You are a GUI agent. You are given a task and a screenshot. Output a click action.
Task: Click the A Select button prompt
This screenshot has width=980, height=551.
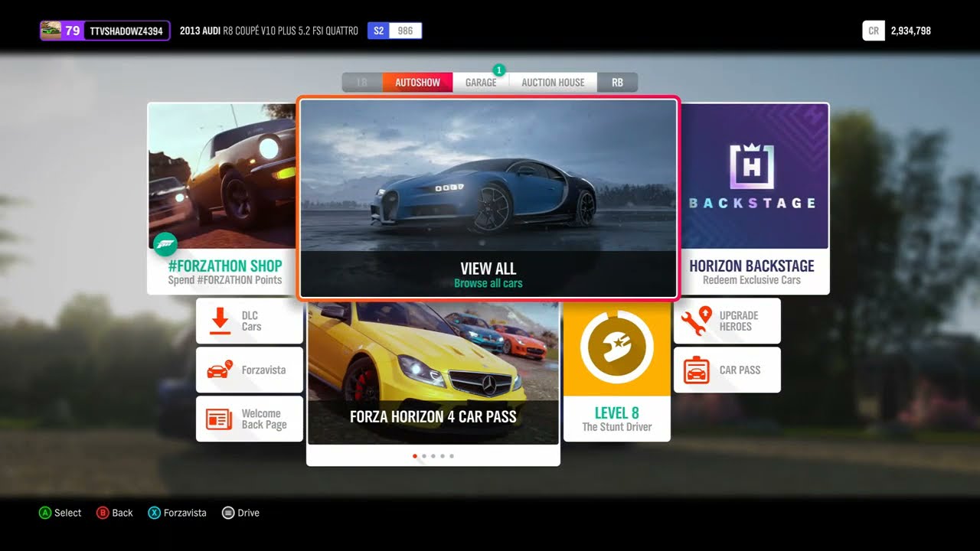point(60,513)
